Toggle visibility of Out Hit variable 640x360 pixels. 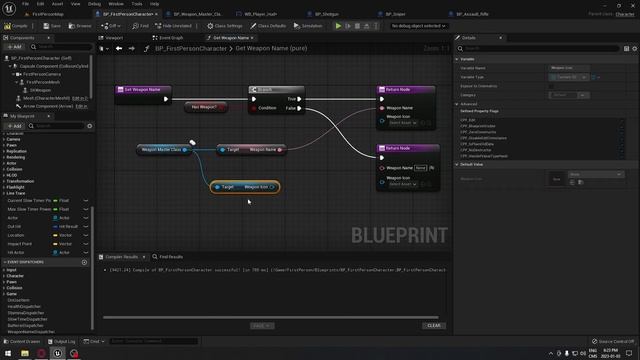pyautogui.click(x=86, y=227)
